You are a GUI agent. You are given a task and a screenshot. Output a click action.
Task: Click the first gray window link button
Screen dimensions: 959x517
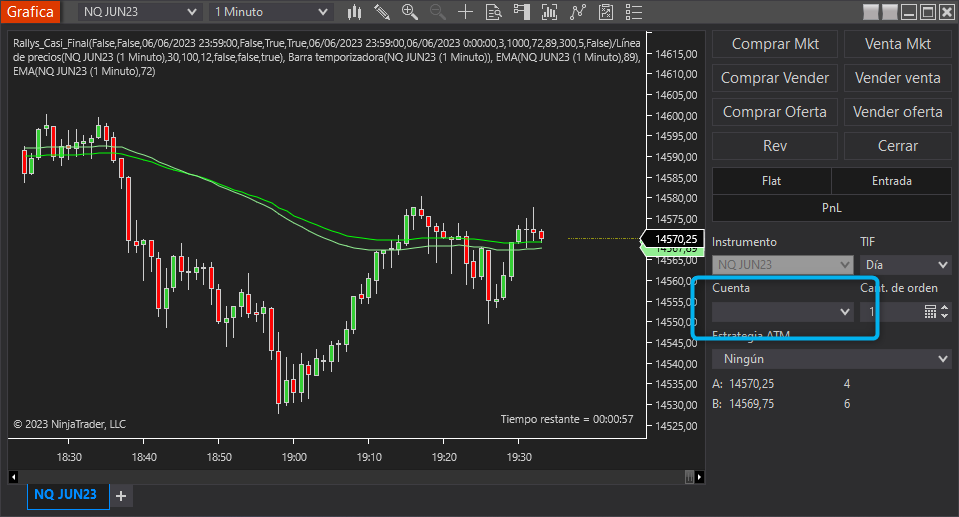click(x=871, y=12)
